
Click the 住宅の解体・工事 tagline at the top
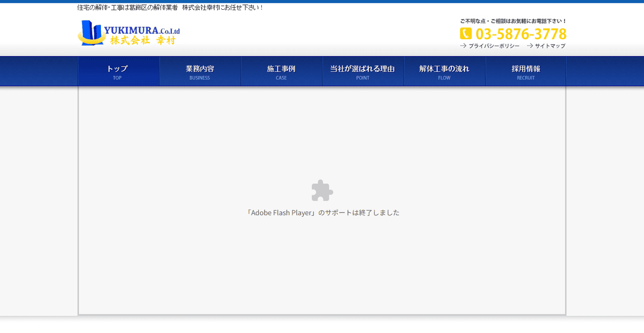[170, 7]
